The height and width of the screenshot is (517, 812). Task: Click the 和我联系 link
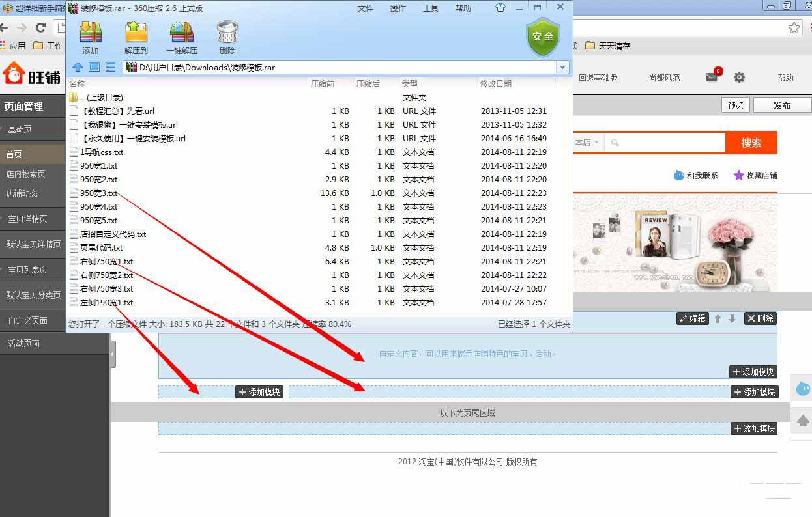695,175
